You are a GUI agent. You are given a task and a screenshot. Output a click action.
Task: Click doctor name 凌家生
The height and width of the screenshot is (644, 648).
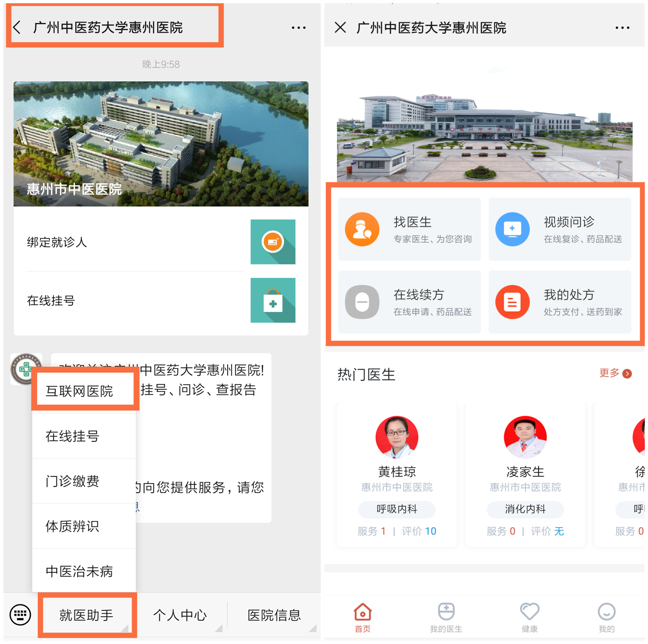(525, 471)
